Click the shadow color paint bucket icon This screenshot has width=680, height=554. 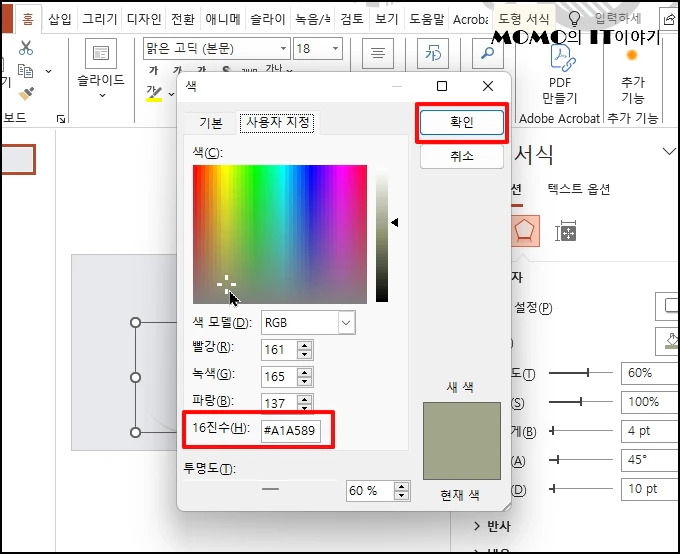(669, 341)
